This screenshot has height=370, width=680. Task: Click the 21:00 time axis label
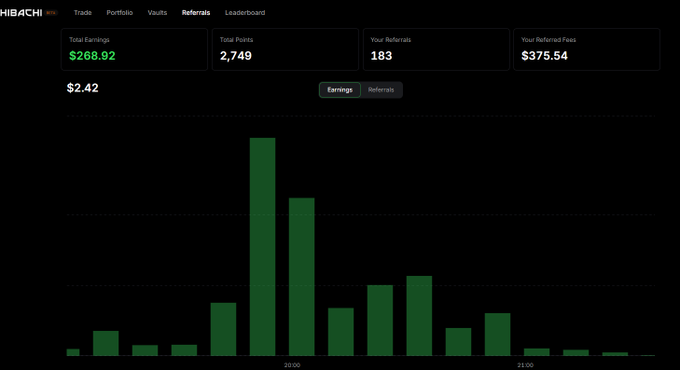525,365
